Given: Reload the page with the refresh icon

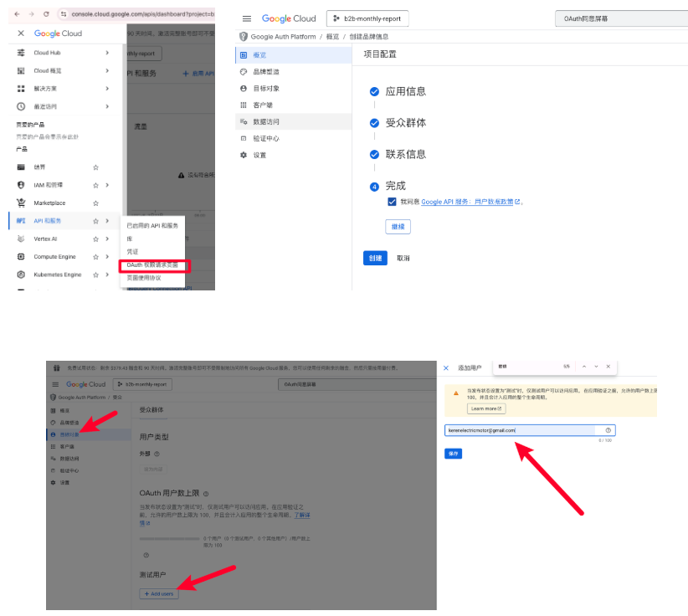Looking at the screenshot, I should click(46, 14).
